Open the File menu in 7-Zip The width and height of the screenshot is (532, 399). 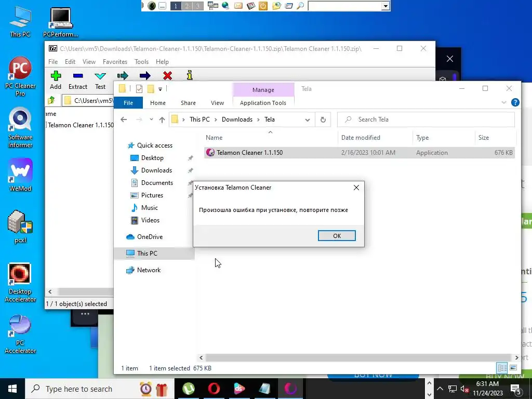[53, 62]
